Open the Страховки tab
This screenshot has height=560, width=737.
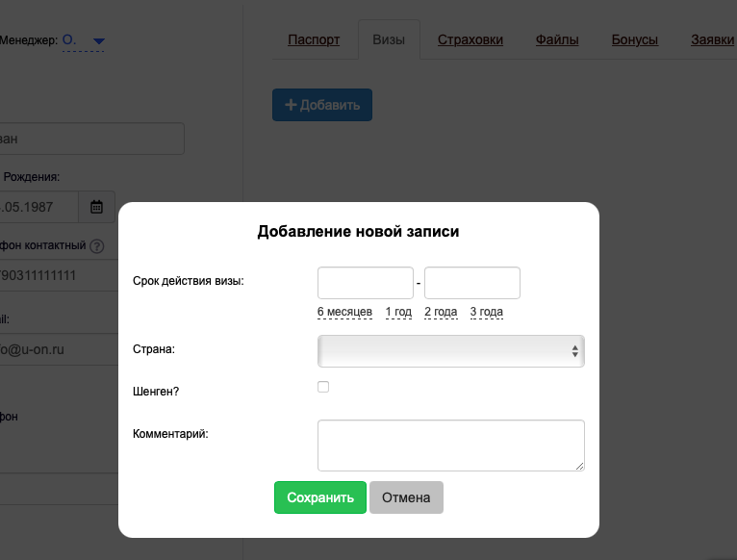click(x=470, y=40)
